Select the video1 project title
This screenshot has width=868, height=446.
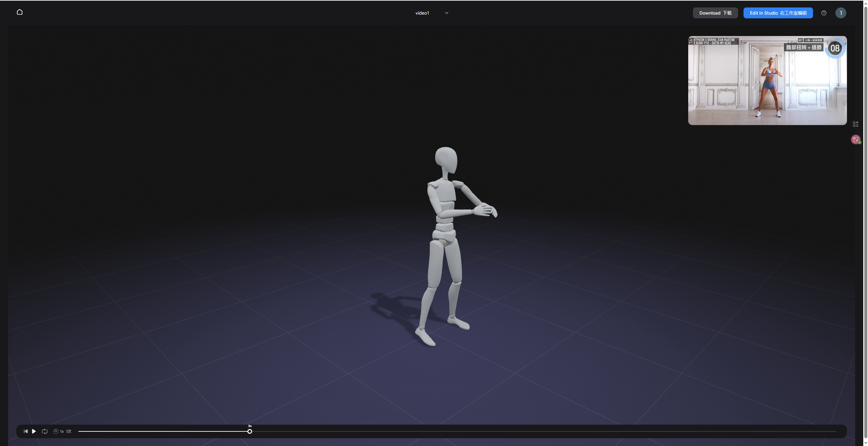(422, 13)
